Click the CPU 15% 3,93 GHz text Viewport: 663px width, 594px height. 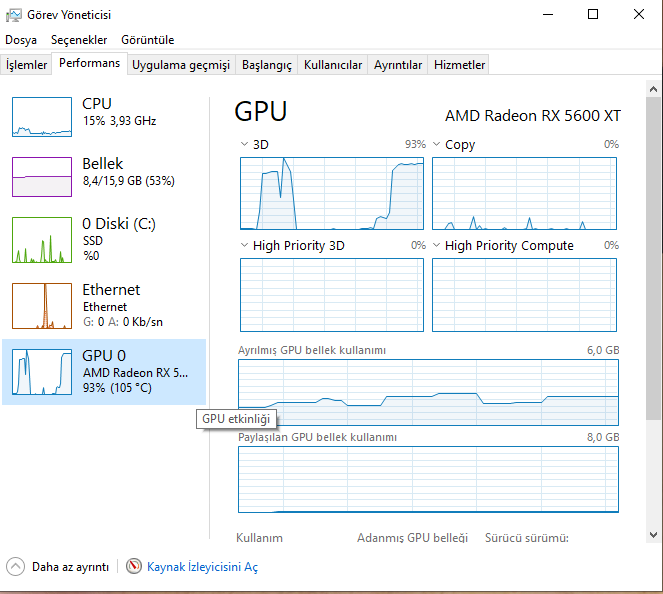[x=120, y=121]
